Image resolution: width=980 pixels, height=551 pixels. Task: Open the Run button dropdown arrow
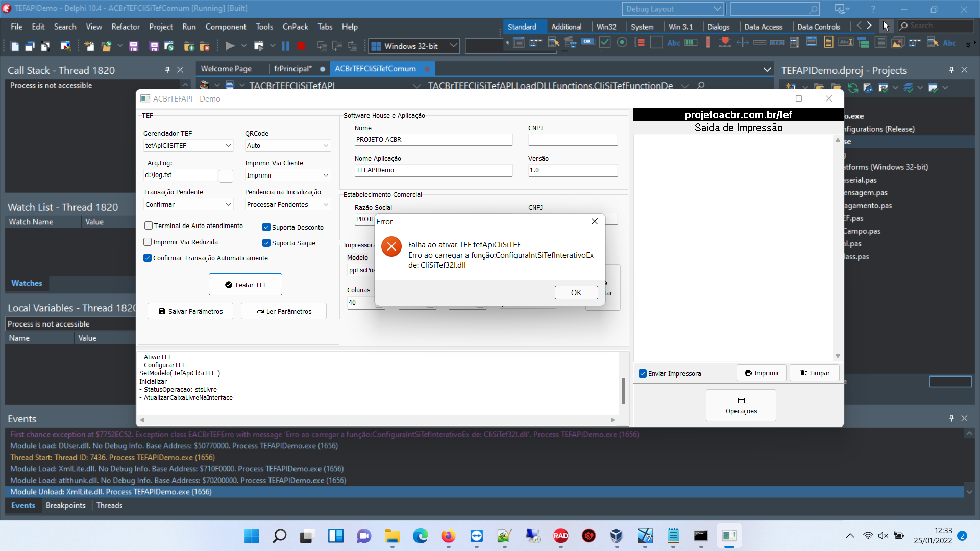(x=244, y=46)
